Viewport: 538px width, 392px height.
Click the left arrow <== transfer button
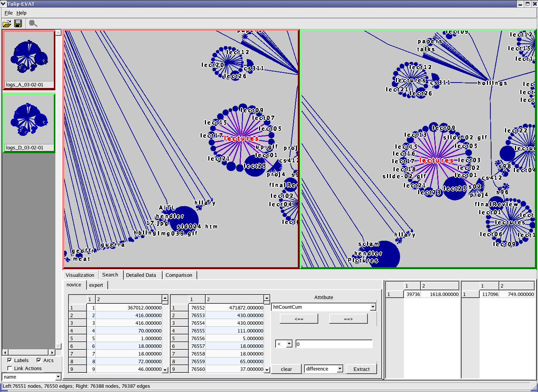[x=299, y=319]
